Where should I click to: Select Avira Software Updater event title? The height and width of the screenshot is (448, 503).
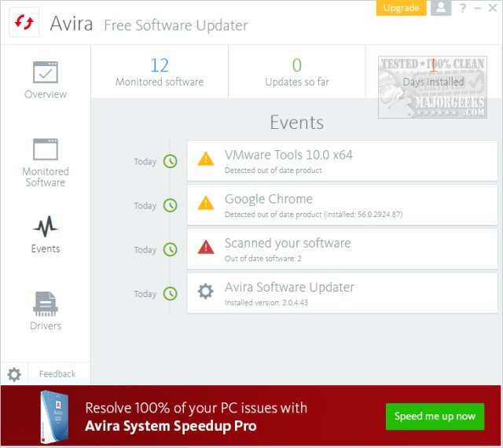pos(289,287)
